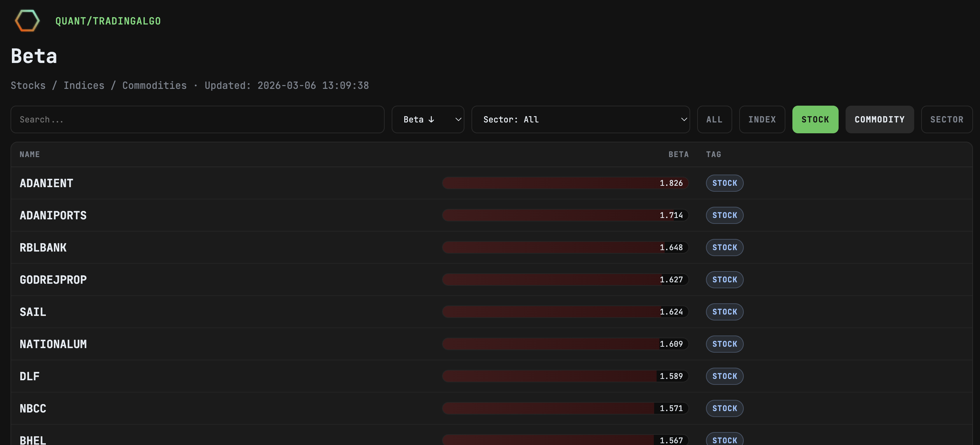Open the Stocks breadcrumb link

tap(28, 85)
